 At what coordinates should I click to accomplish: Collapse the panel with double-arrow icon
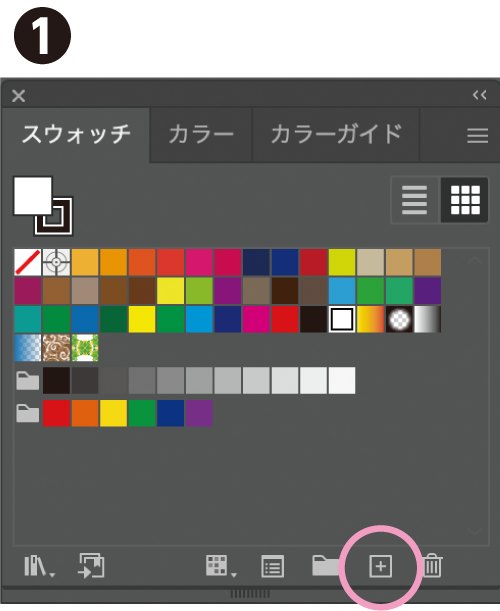(x=480, y=95)
